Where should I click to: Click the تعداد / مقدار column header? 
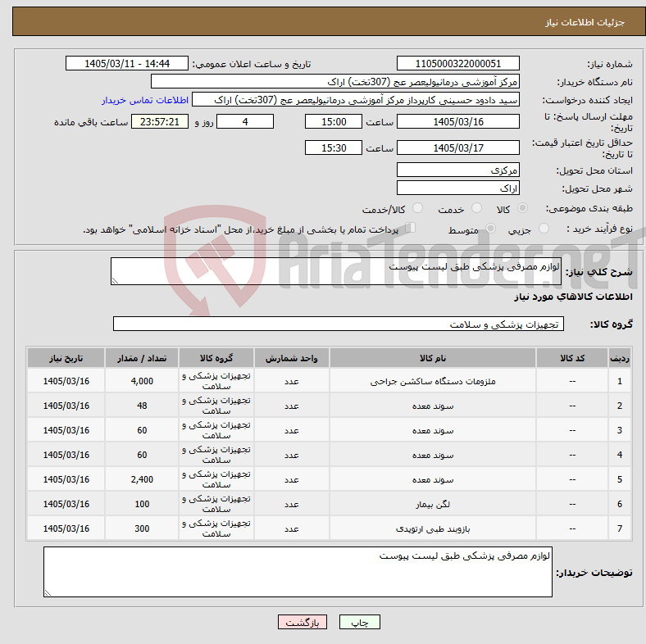pyautogui.click(x=142, y=358)
